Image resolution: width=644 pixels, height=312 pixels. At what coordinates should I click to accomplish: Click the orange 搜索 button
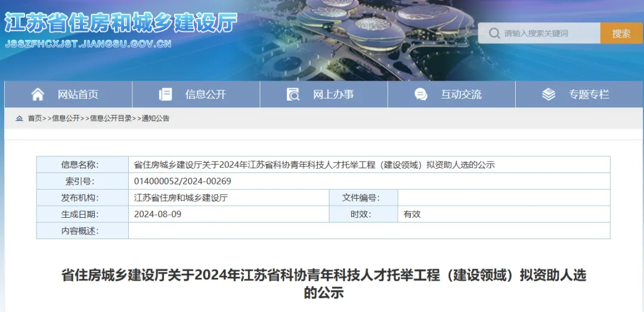621,33
